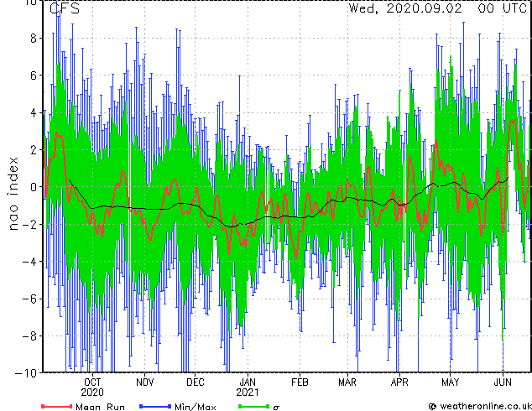This screenshot has width=532, height=411.
Task: Click the y-axis value 0
Action: tap(34, 187)
